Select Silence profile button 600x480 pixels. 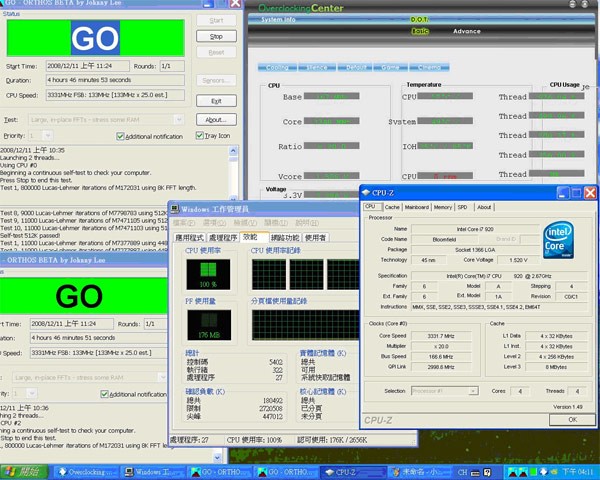point(317,67)
